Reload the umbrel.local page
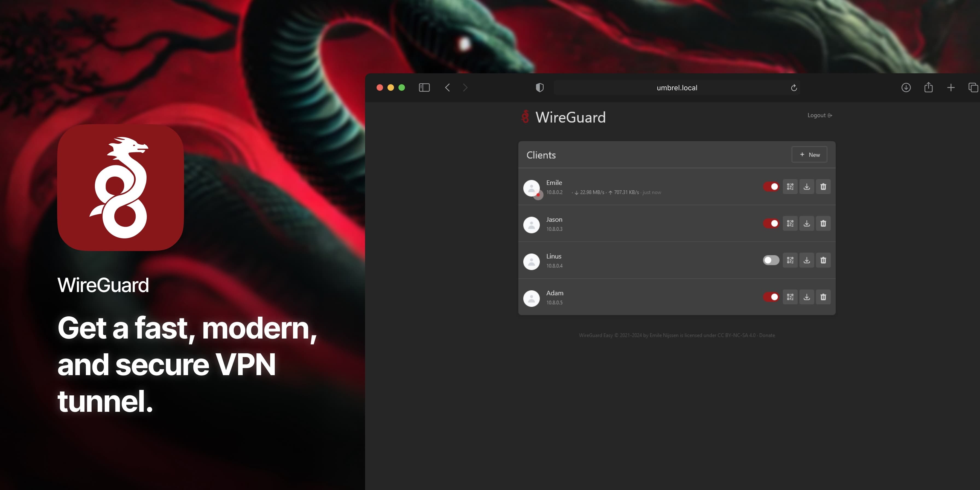This screenshot has width=980, height=490. (794, 87)
